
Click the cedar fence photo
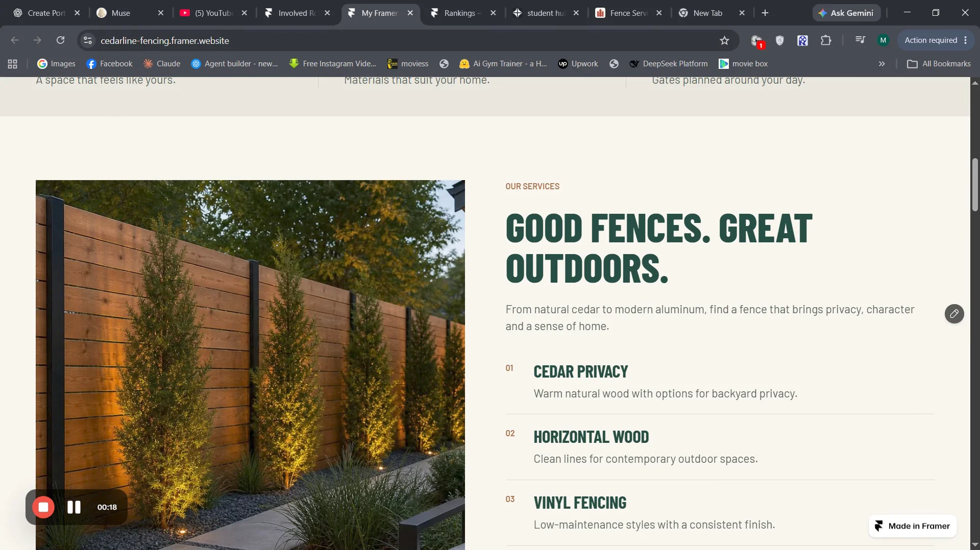click(250, 365)
